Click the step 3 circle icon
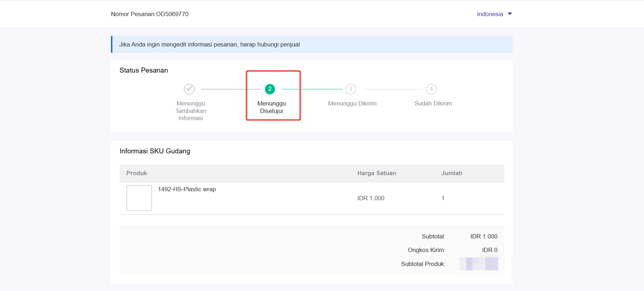The height and width of the screenshot is (291, 644). 350,89
